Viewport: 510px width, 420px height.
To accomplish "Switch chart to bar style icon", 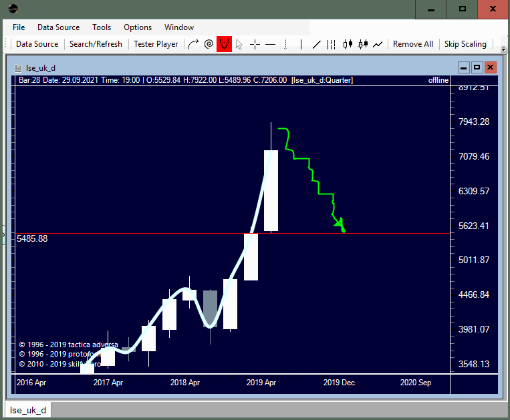I will tap(332, 44).
